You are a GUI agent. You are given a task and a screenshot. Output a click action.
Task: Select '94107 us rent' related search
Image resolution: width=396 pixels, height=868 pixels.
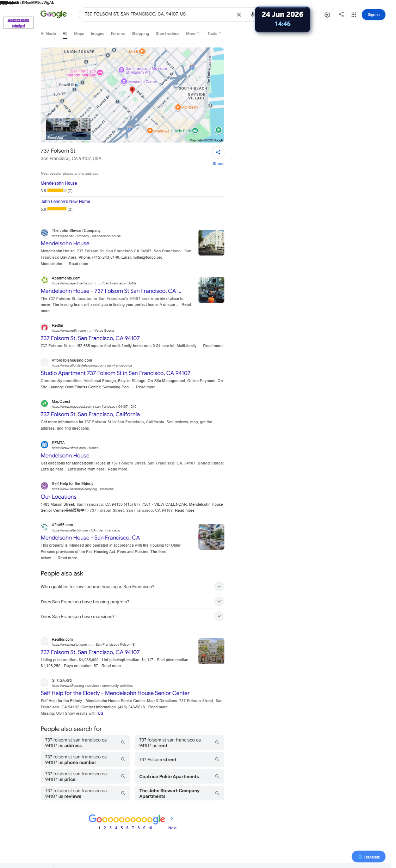[179, 743]
